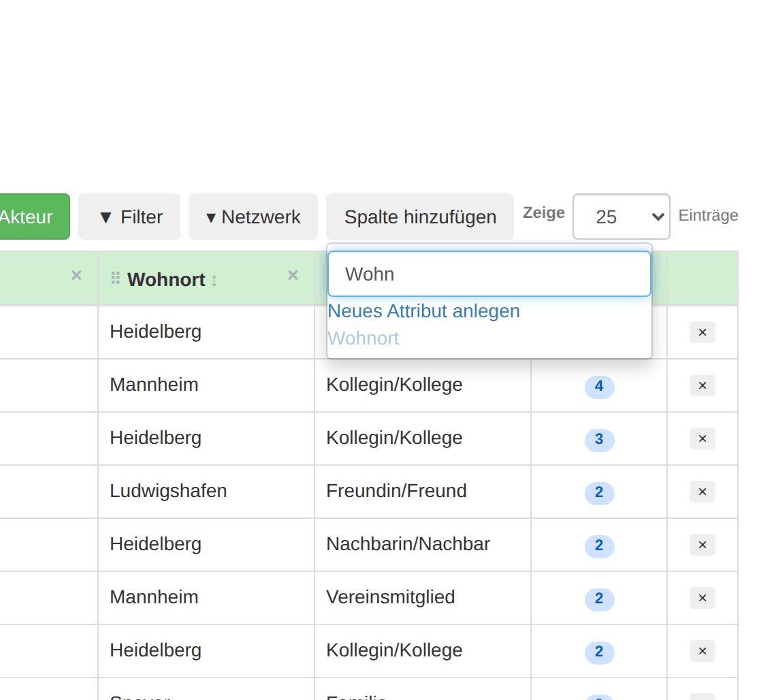Viewport: 757px width, 700px height.
Task: Delete the Mannheim Kollegin/Kollege row
Action: pyautogui.click(x=703, y=385)
